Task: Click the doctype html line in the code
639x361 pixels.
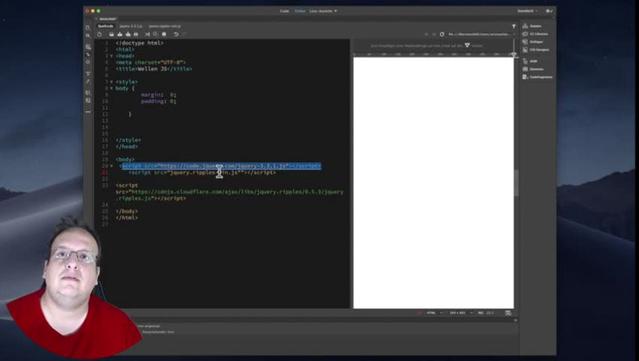Action: point(139,43)
